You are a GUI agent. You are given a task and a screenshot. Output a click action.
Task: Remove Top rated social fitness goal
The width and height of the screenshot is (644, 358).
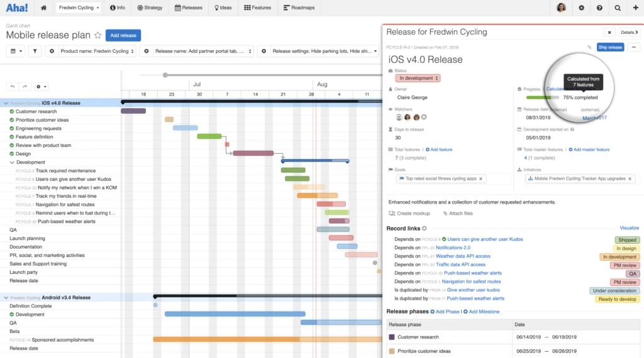480,179
